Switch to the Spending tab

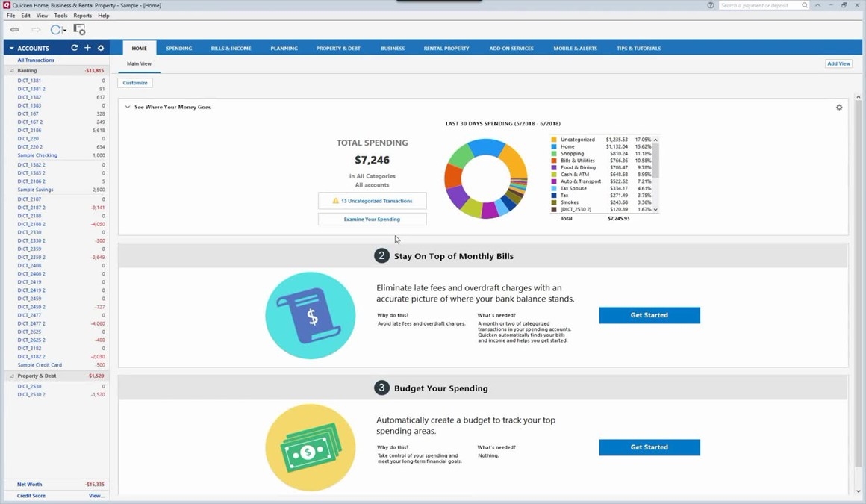tap(178, 49)
